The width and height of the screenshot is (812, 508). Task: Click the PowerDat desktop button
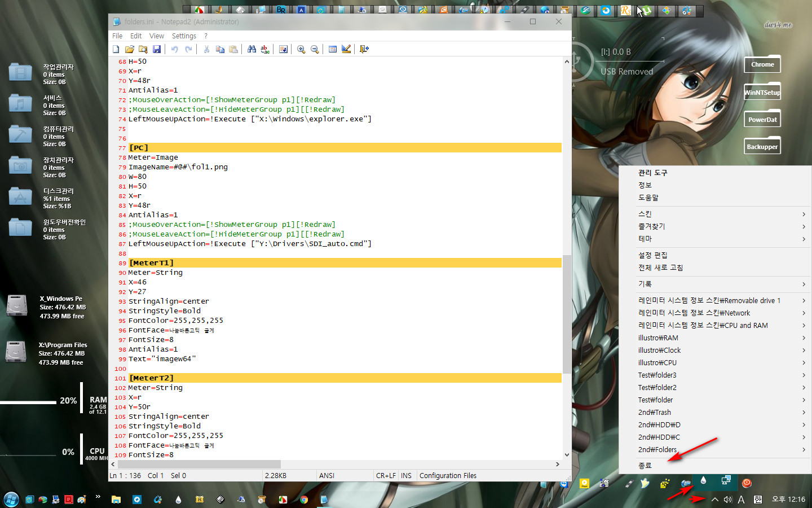click(762, 119)
